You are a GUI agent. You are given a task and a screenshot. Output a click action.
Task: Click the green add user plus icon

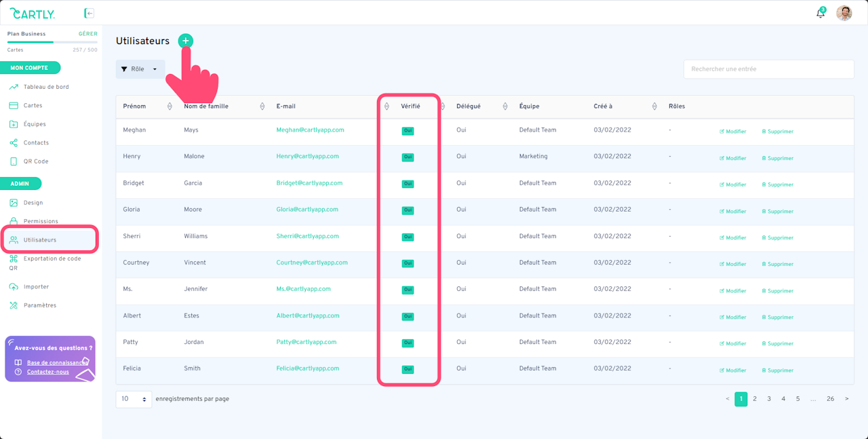185,41
